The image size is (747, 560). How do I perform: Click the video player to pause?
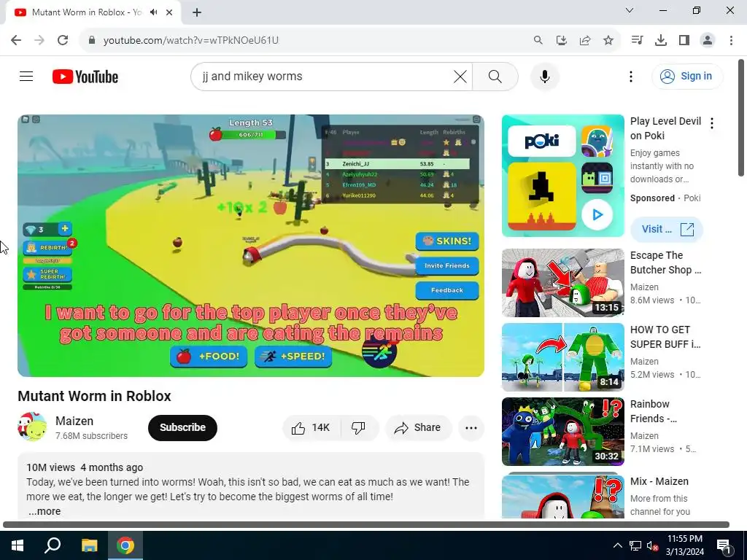tap(251, 245)
